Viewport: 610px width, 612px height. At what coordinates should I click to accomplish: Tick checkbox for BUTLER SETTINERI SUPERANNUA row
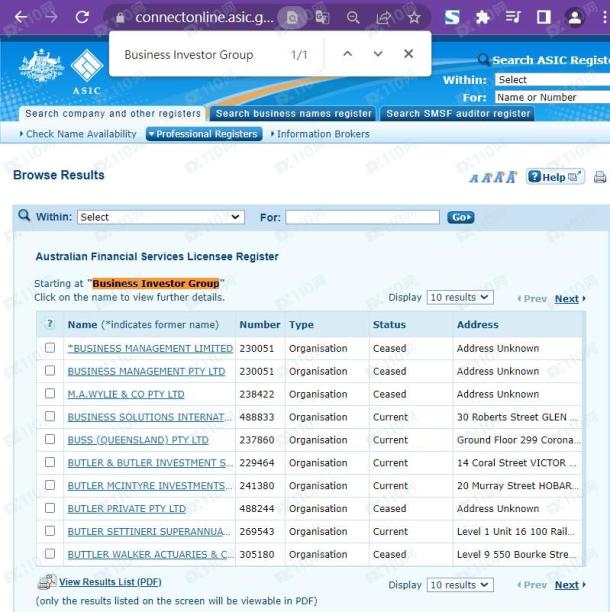click(x=50, y=531)
